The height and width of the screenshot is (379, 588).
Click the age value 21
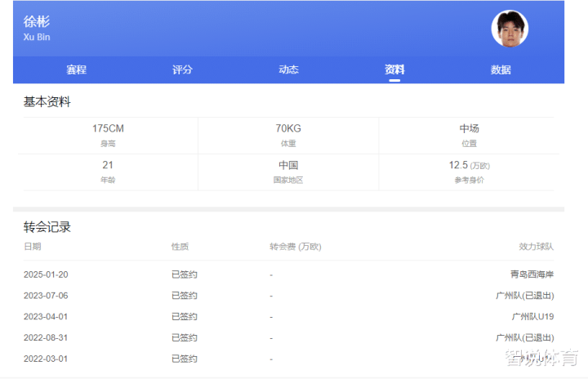point(108,165)
